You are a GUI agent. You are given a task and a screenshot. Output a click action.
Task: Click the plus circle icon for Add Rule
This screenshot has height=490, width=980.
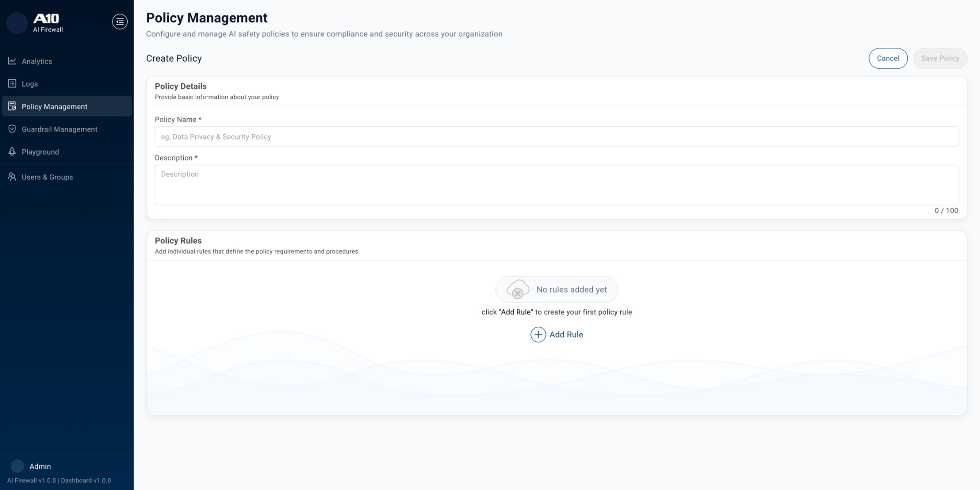tap(538, 334)
